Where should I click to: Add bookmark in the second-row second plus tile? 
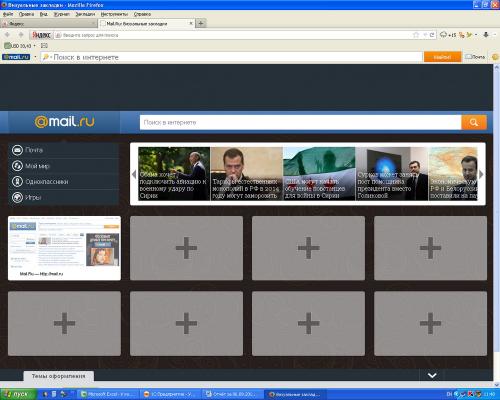(186, 323)
